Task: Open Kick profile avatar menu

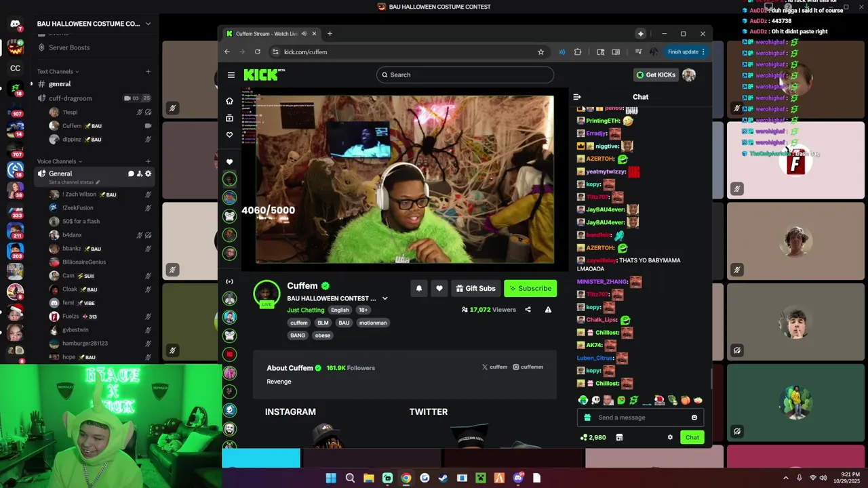Action: point(689,75)
